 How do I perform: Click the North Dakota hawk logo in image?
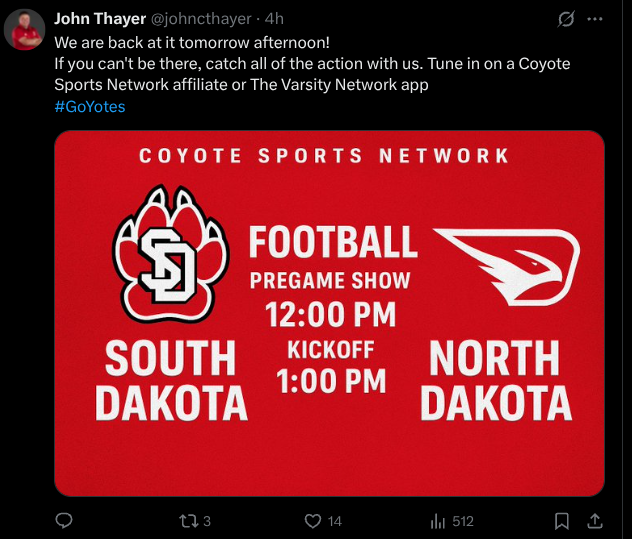coord(506,264)
